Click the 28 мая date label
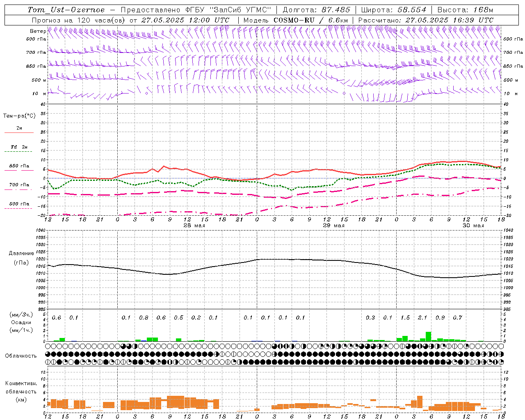 coord(194,226)
